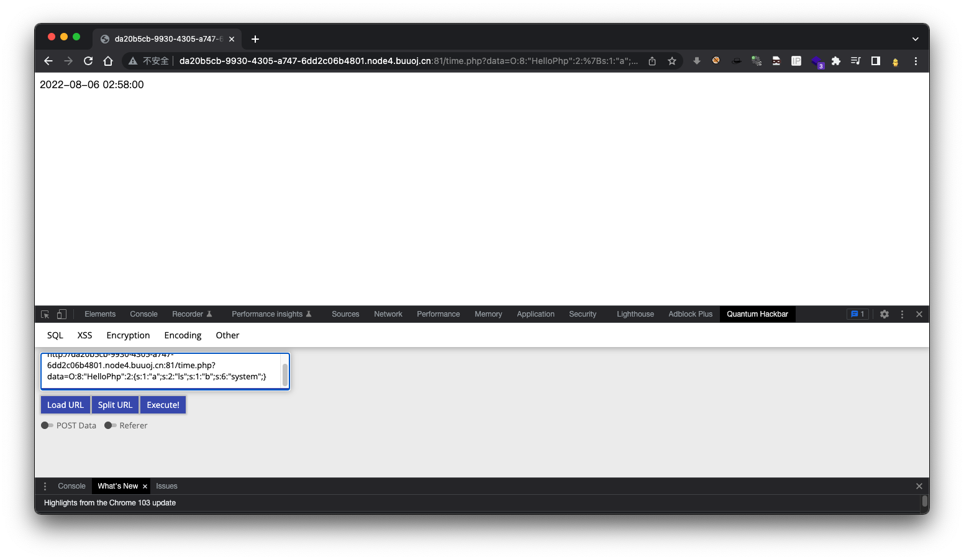964x560 pixels.
Task: Show the tab search dropdown arrow
Action: (915, 38)
